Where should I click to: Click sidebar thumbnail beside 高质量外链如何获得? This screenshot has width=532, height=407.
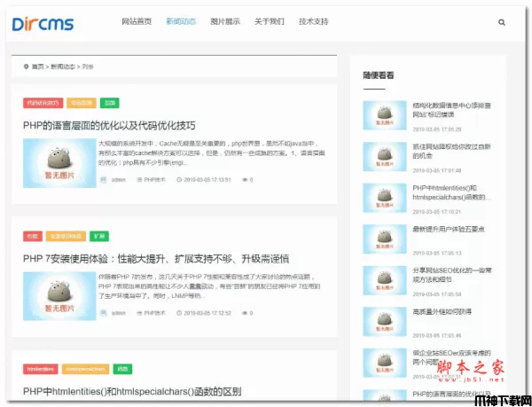(x=385, y=322)
